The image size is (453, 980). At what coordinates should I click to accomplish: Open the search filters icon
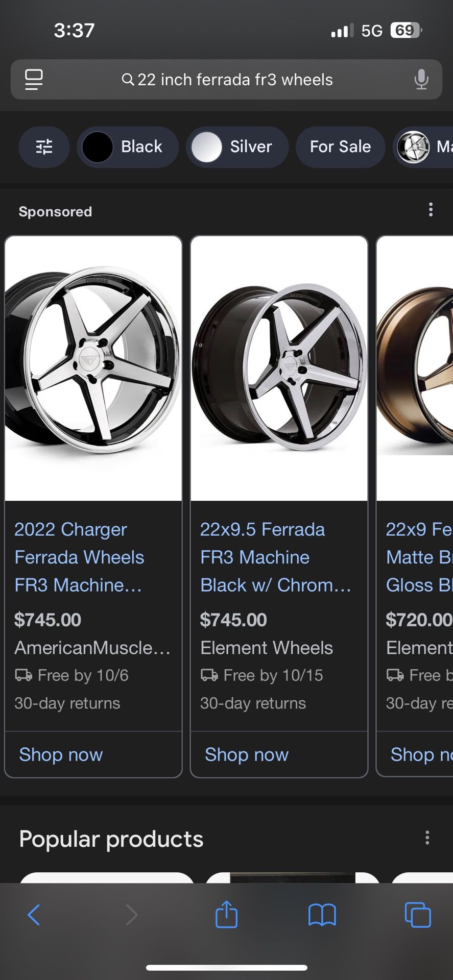pos(44,147)
